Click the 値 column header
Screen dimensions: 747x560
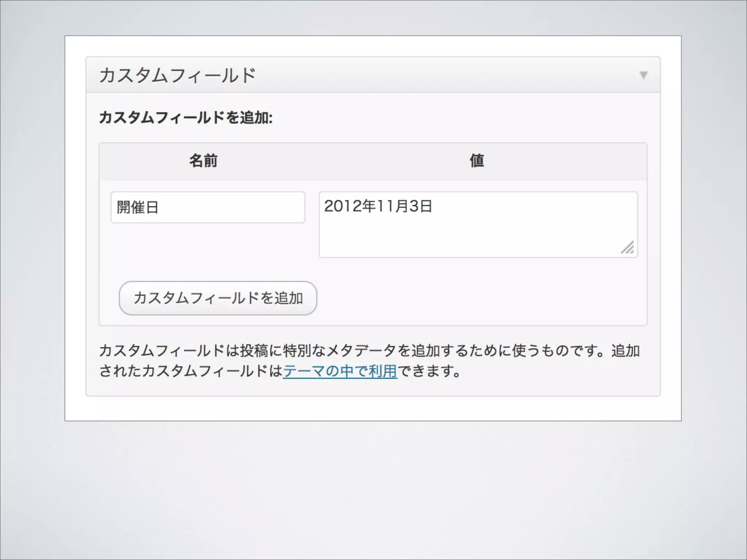(x=477, y=161)
